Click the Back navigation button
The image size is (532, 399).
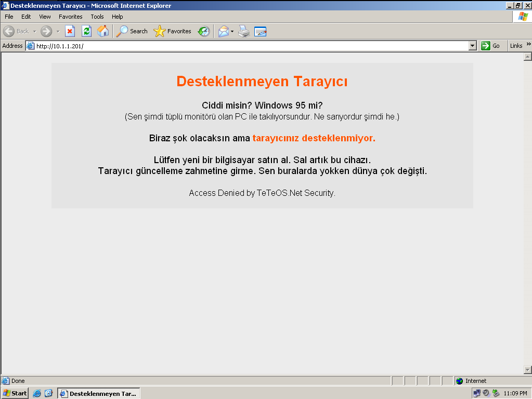point(16,32)
